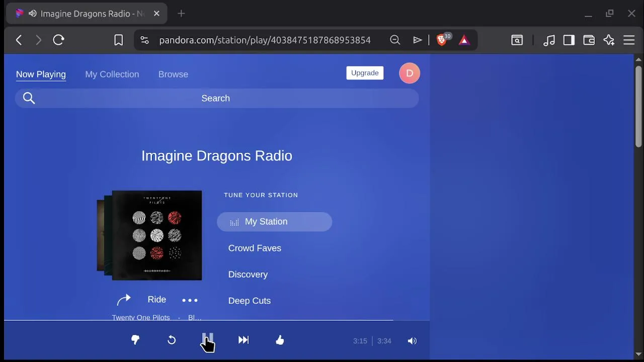Image resolution: width=644 pixels, height=362 pixels.
Task: Click the zoom out magnifier icon
Action: [395, 40]
